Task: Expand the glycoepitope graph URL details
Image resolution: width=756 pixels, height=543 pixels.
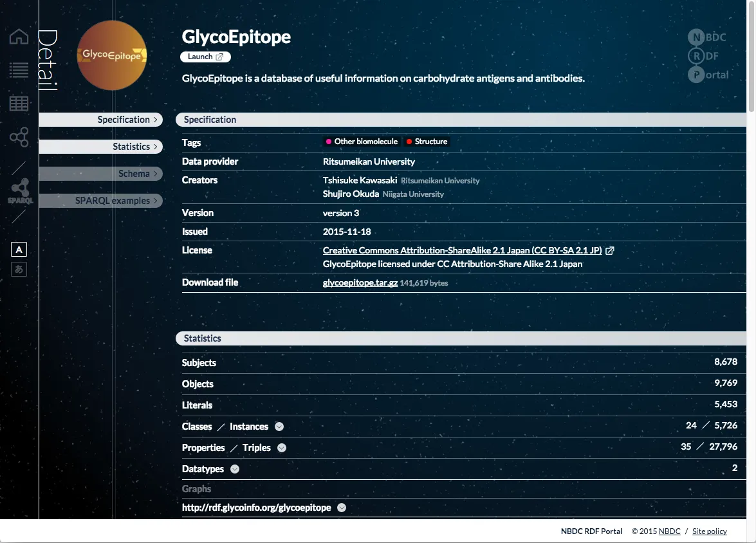Action: click(x=342, y=508)
